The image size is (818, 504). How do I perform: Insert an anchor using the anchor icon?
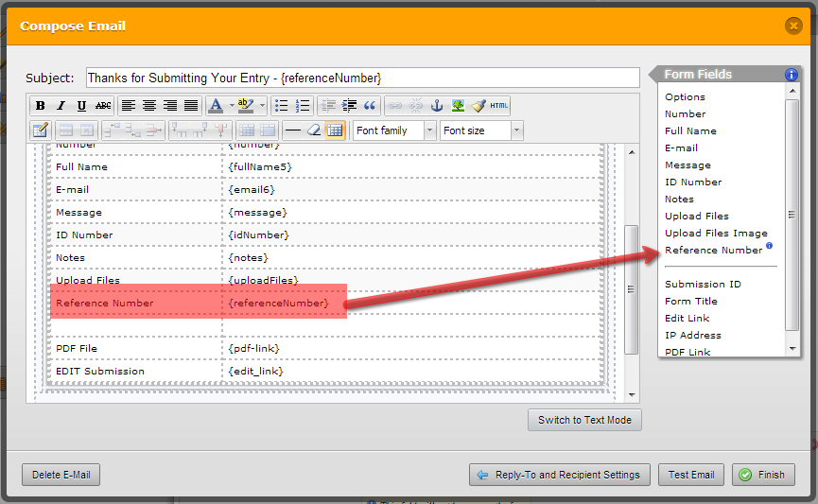coord(437,106)
